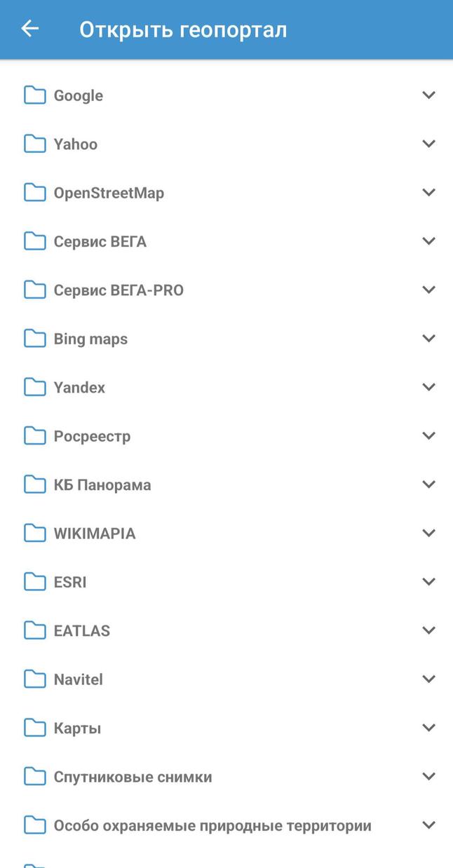The image size is (453, 868).
Task: Expand the Особо охраняемые природные территории group
Action: coord(428,825)
